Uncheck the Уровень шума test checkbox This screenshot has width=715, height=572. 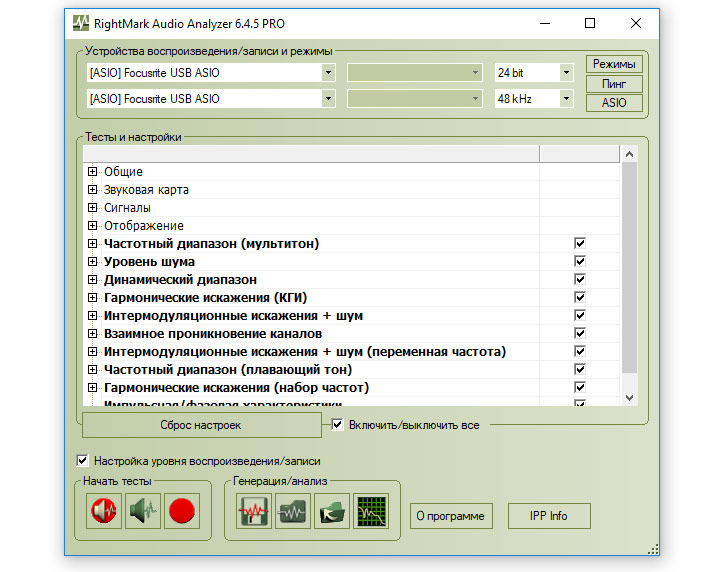pos(580,261)
